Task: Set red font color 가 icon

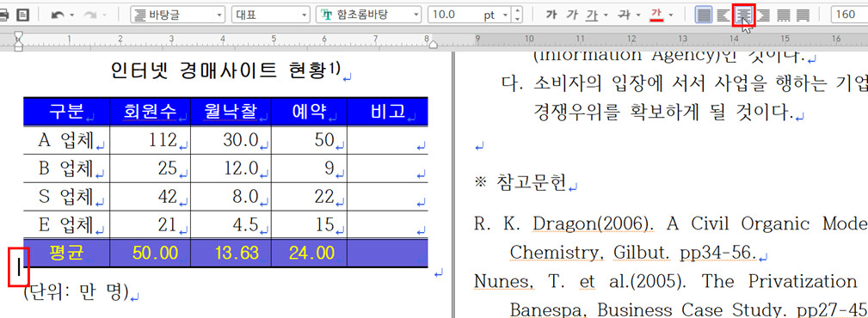Action: 656,15
